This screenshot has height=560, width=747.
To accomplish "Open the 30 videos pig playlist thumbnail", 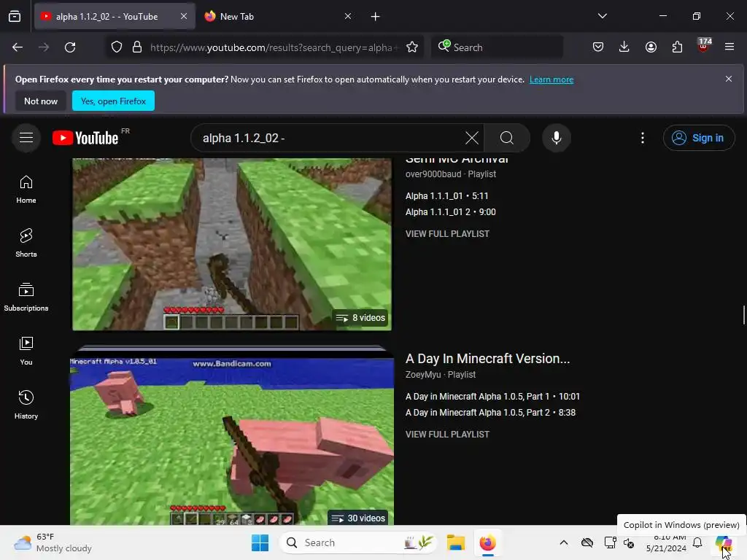I will 232,440.
